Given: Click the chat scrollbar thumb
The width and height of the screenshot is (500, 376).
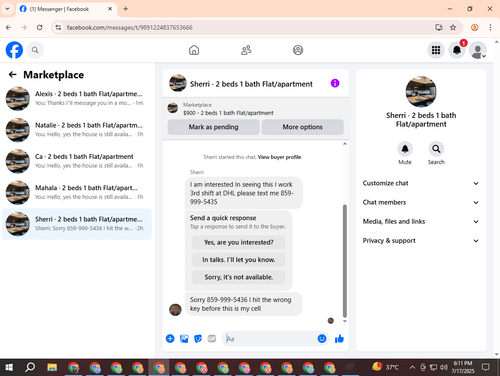Looking at the screenshot, I should tap(345, 261).
